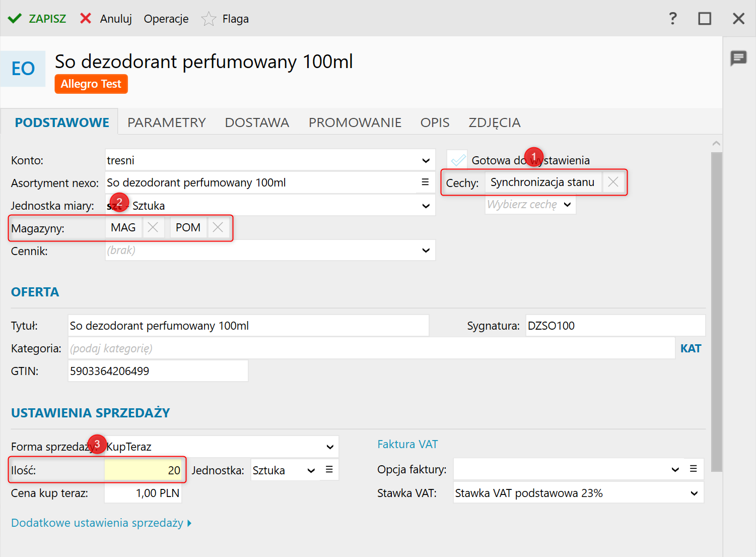Viewport: 756px width, 557px height.
Task: Click the Ilość quantity field
Action: click(x=143, y=471)
